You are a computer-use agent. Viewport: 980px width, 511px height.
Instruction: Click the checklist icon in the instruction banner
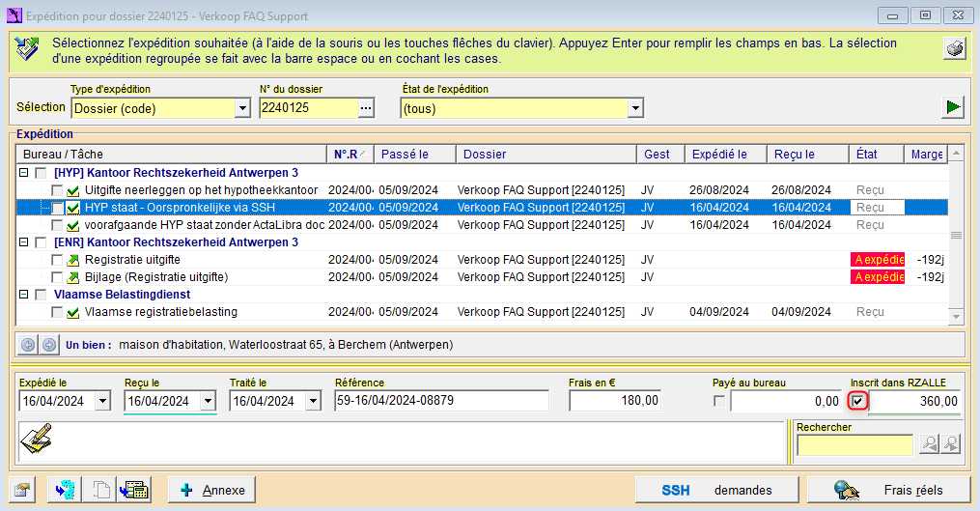coord(27,49)
